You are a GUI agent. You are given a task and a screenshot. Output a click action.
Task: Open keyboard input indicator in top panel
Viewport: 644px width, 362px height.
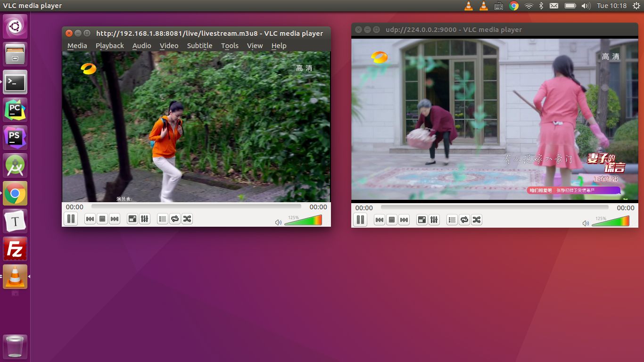(499, 6)
